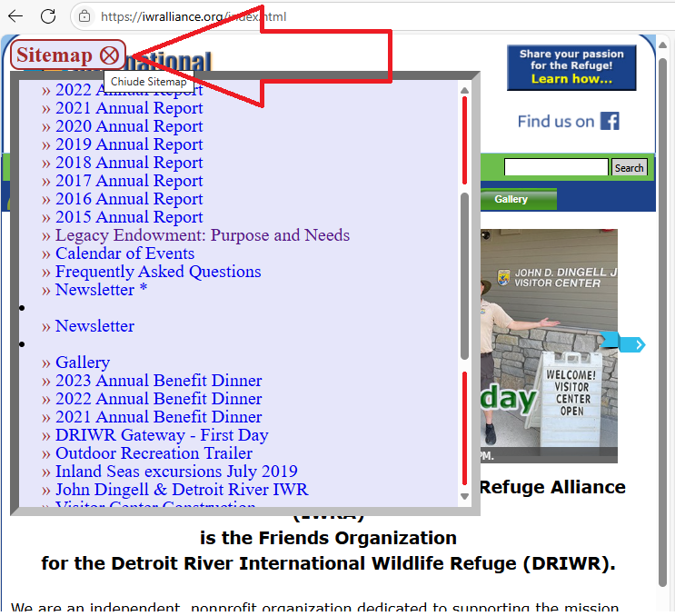Open the 2017 Annual Report link

(x=129, y=181)
